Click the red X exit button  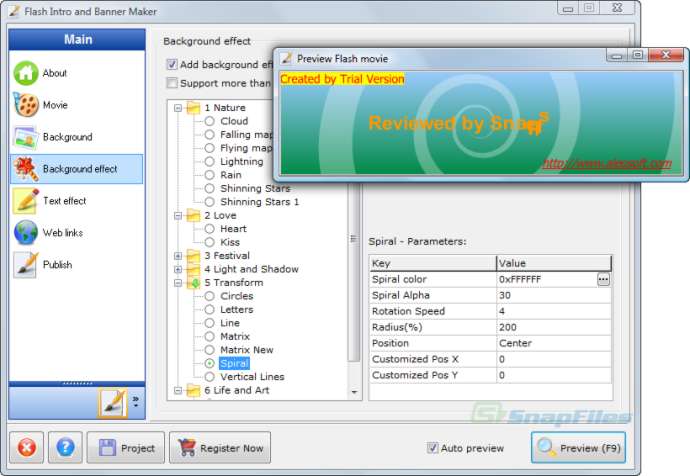pos(26,448)
